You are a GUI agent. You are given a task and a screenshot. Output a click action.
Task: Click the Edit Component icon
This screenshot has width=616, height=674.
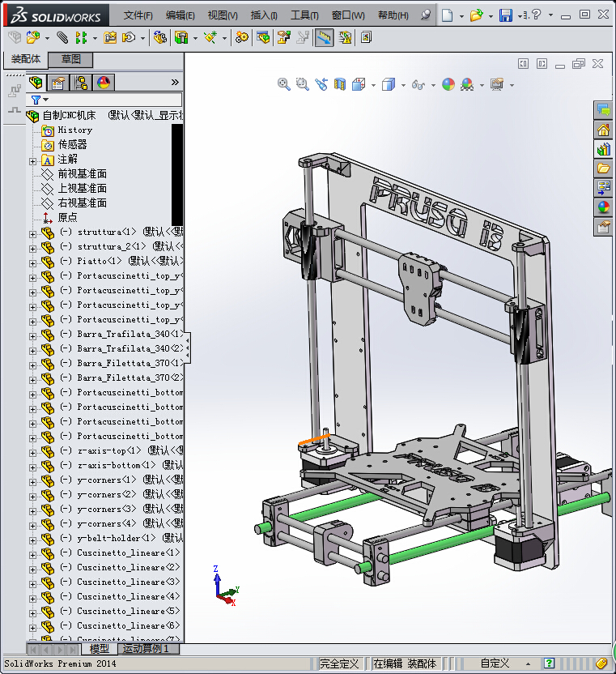coord(15,38)
